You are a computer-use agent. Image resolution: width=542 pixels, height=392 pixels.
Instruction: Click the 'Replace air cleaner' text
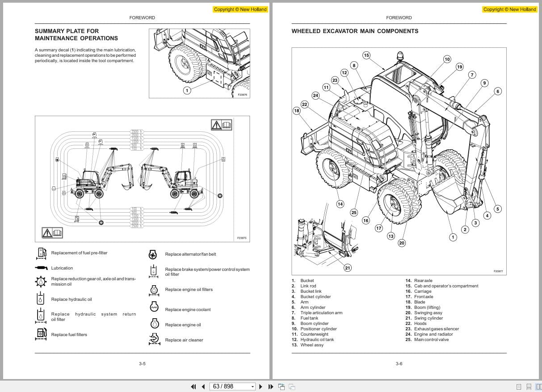(x=184, y=340)
